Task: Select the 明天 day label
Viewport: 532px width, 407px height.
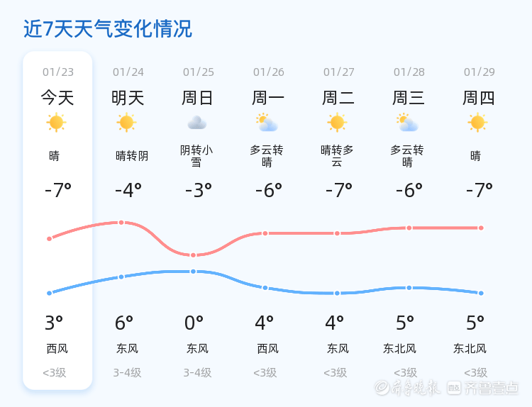Action: click(x=128, y=98)
